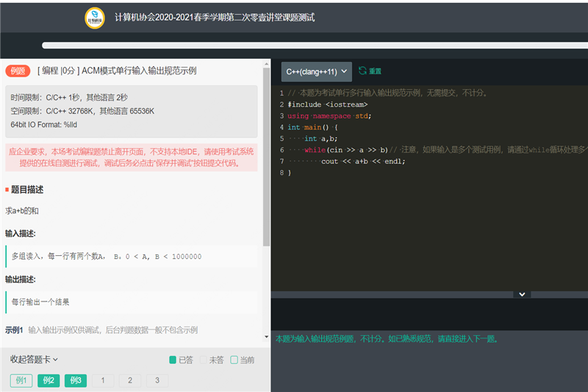Jump to question 3 in answer card
The width and height of the screenshot is (588, 392).
(157, 381)
